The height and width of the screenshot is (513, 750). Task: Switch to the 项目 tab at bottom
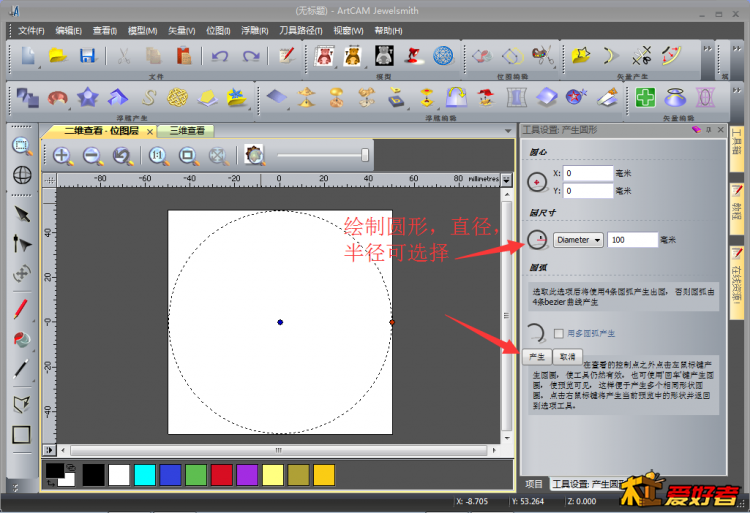pyautogui.click(x=534, y=484)
